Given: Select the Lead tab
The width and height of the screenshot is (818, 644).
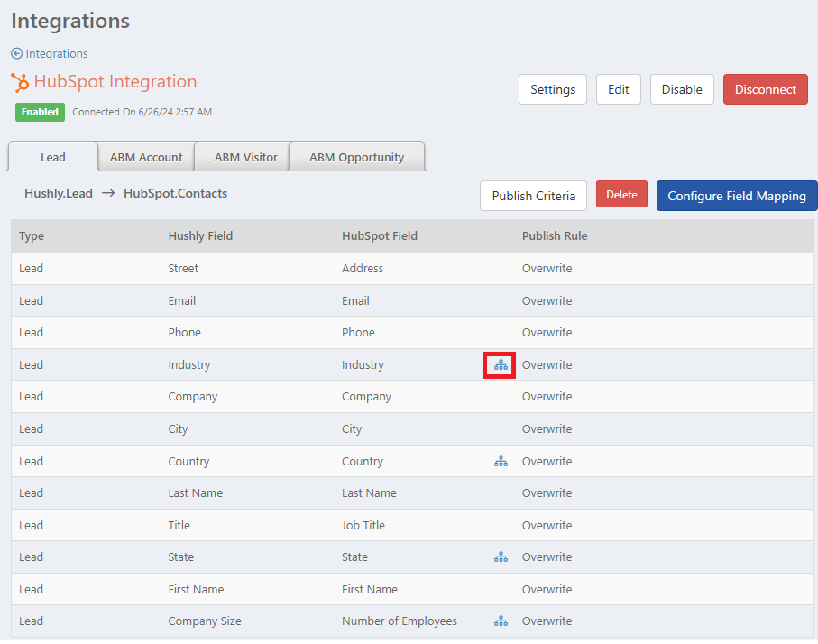Looking at the screenshot, I should coord(52,157).
